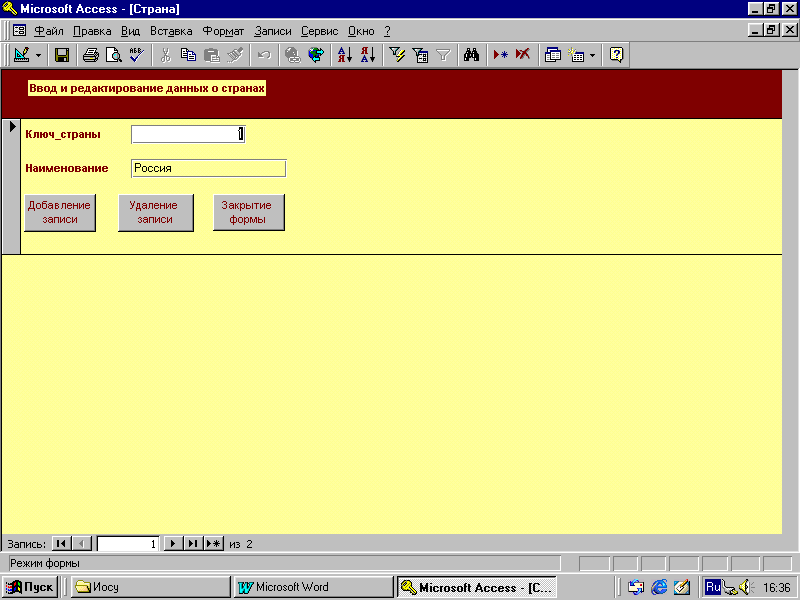
Task: Focus the Ключ_страны field
Action: click(188, 134)
